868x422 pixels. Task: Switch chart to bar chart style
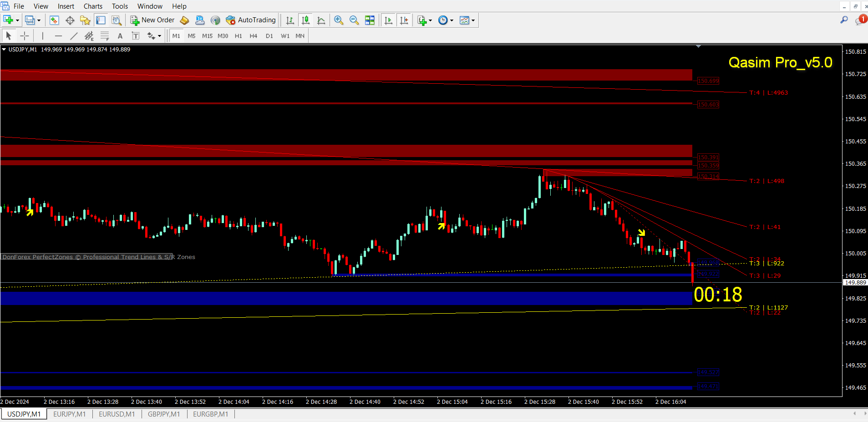pyautogui.click(x=290, y=20)
